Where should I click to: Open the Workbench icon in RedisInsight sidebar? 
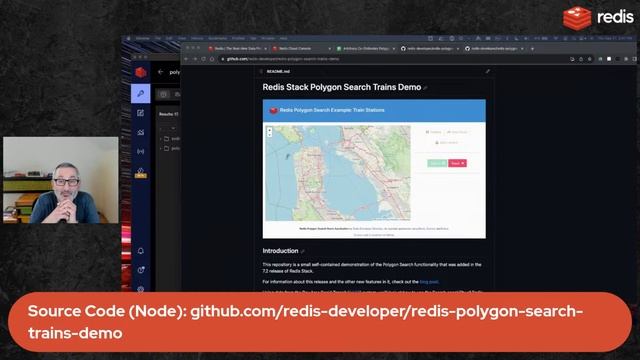140,113
